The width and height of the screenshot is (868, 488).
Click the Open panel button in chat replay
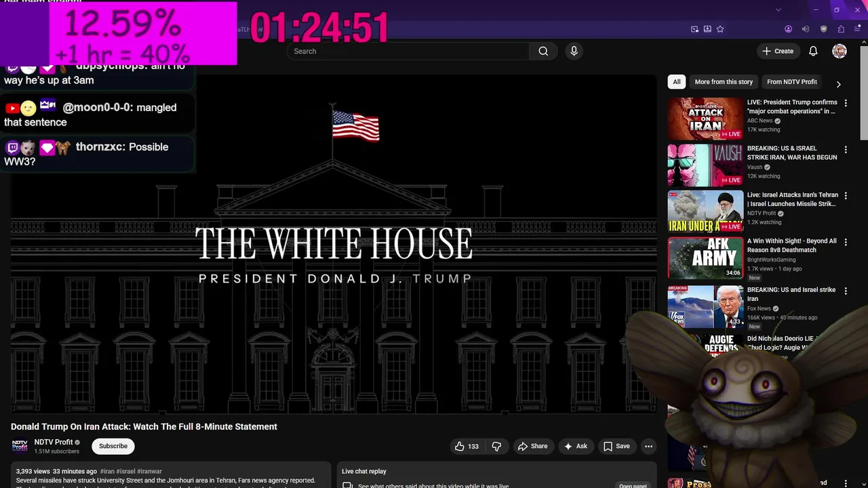click(633, 485)
